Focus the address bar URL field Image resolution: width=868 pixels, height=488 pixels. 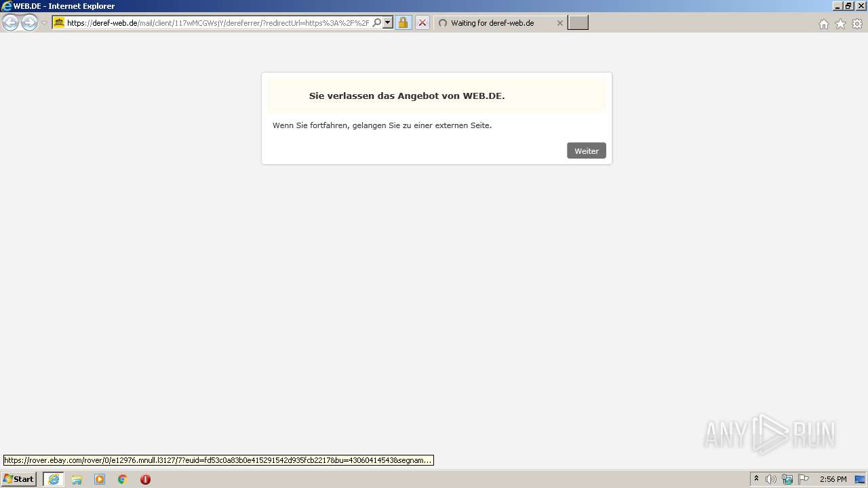218,23
